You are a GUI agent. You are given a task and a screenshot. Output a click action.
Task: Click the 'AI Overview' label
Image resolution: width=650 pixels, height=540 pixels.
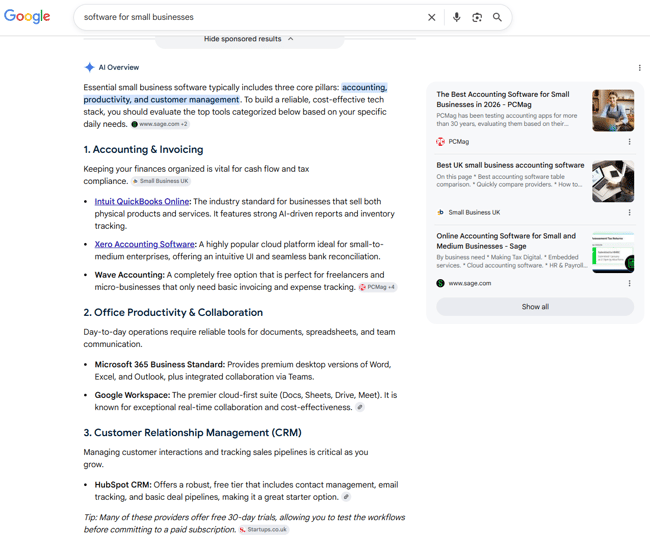pos(119,67)
